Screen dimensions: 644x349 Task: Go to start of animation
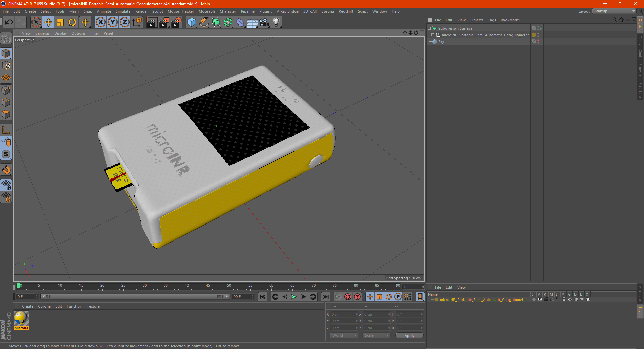coord(263,297)
